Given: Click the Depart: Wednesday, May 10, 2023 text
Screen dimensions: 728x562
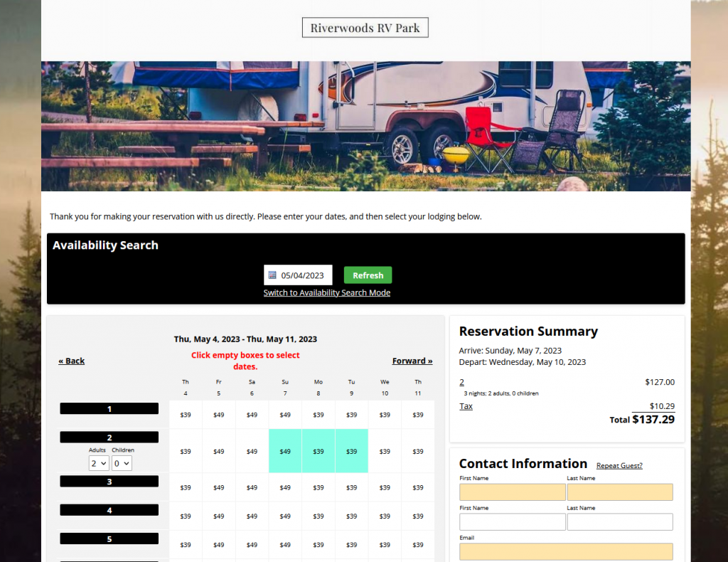Looking at the screenshot, I should 523,362.
